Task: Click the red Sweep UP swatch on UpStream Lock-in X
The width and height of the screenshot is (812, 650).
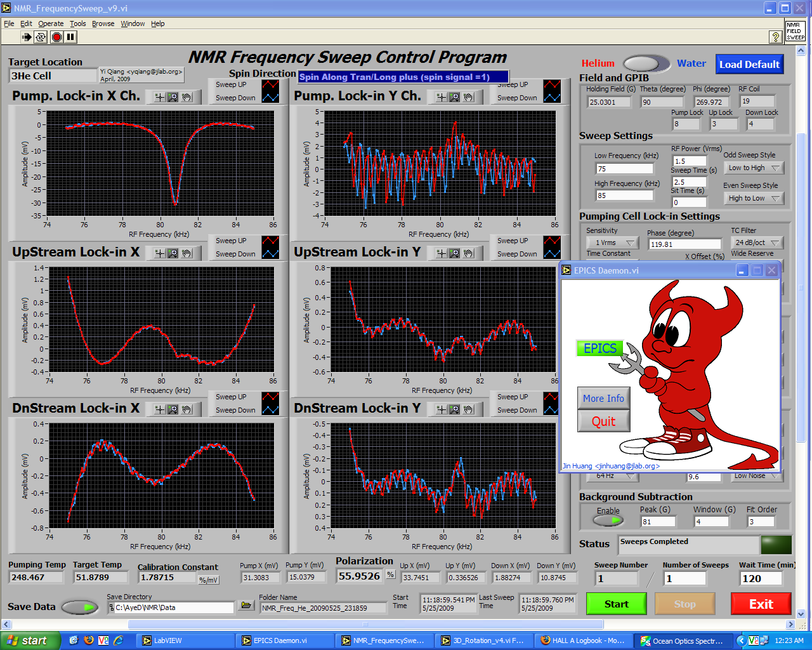Action: pos(270,241)
